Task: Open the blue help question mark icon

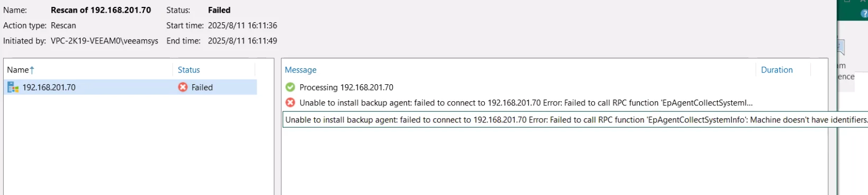Action: point(864,14)
